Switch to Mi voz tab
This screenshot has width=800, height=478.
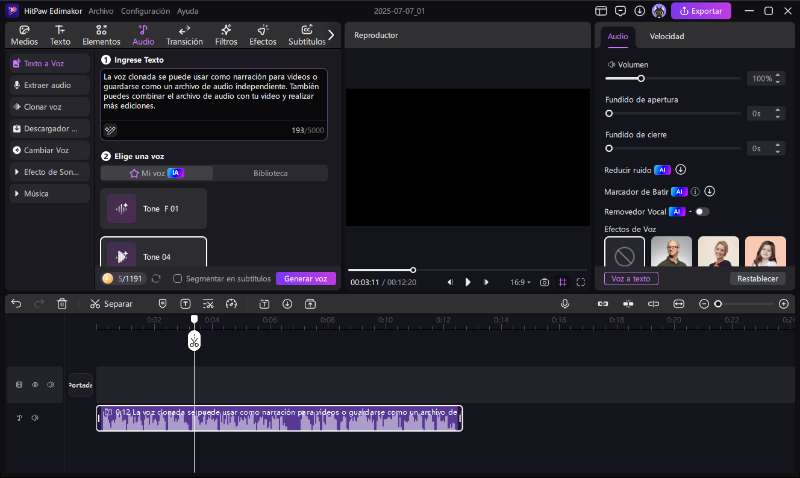coord(157,173)
